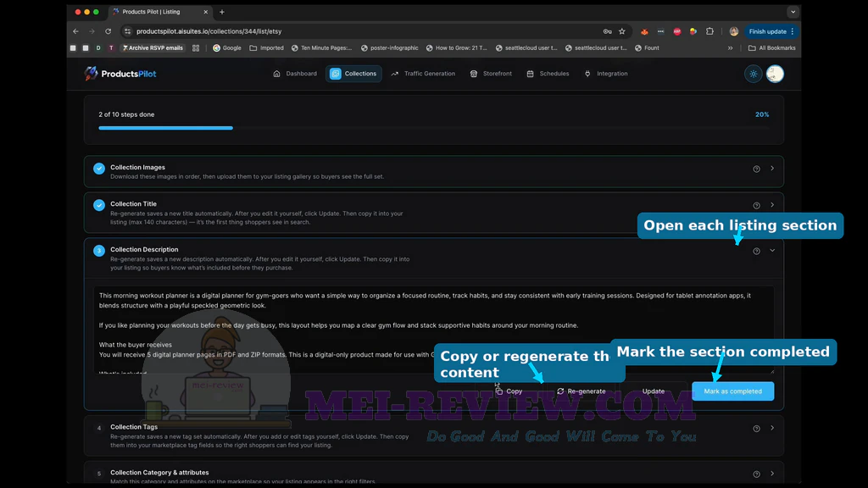Open the Fount bookmark

(x=647, y=48)
